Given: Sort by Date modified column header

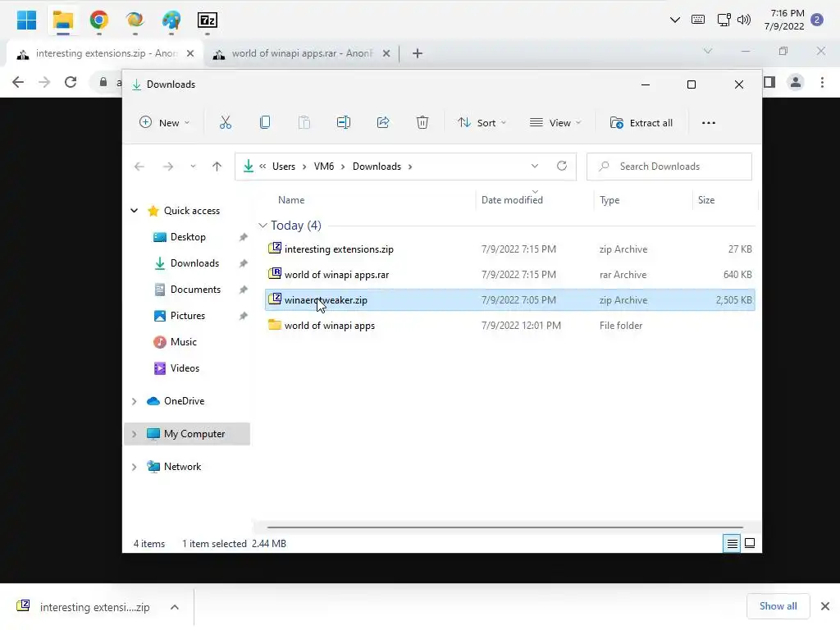Looking at the screenshot, I should pyautogui.click(x=512, y=200).
